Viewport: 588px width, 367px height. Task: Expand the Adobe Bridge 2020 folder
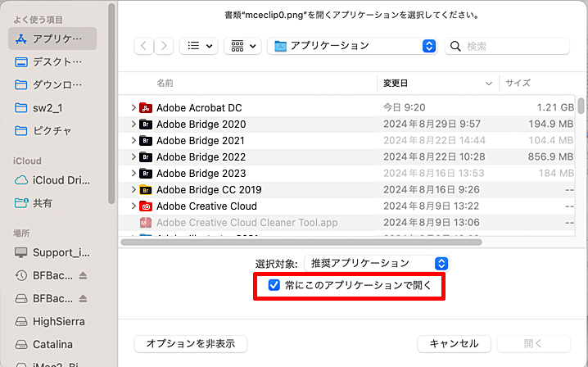tap(133, 124)
